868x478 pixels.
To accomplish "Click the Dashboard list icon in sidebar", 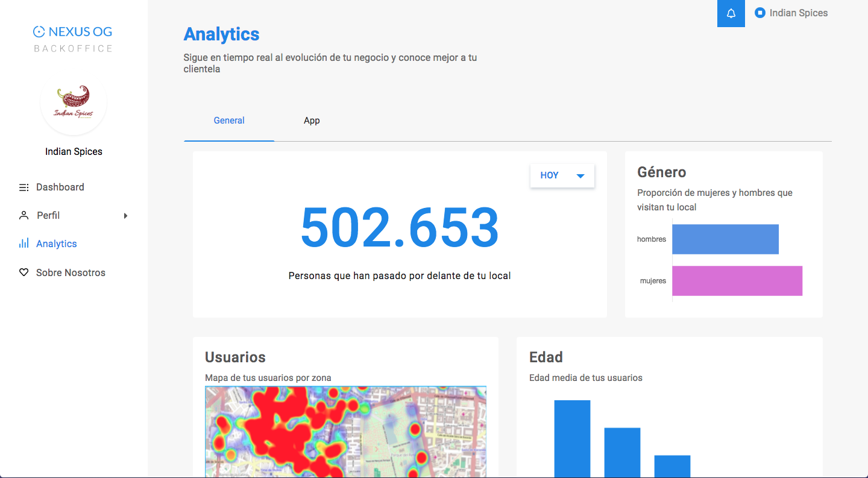I will pos(24,187).
